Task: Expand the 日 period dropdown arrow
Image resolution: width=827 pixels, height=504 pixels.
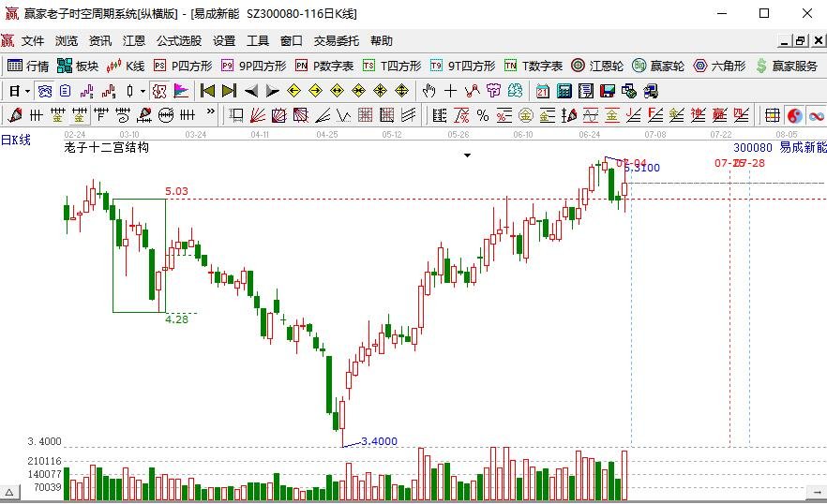Action: [27, 91]
